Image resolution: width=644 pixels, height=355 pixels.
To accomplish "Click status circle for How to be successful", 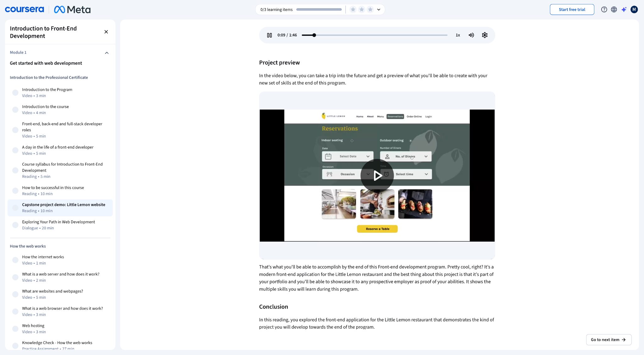I will coord(15,191).
